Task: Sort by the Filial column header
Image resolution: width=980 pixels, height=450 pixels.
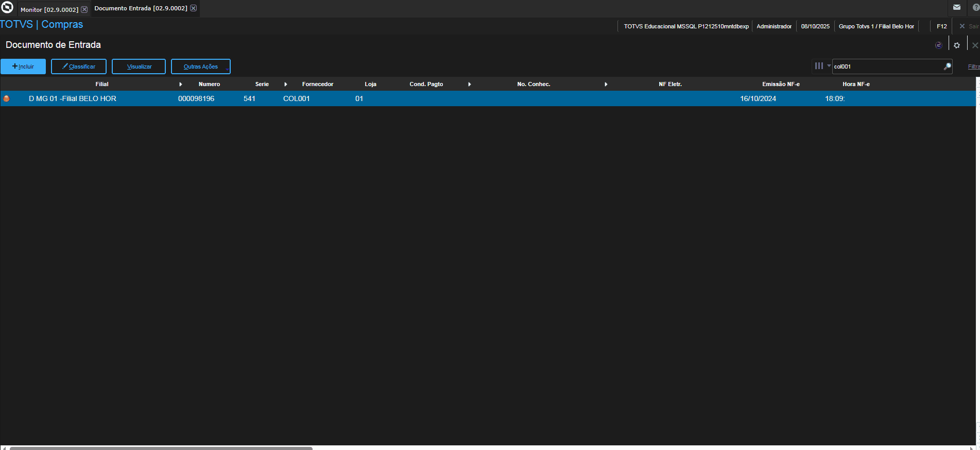Action: coord(102,84)
